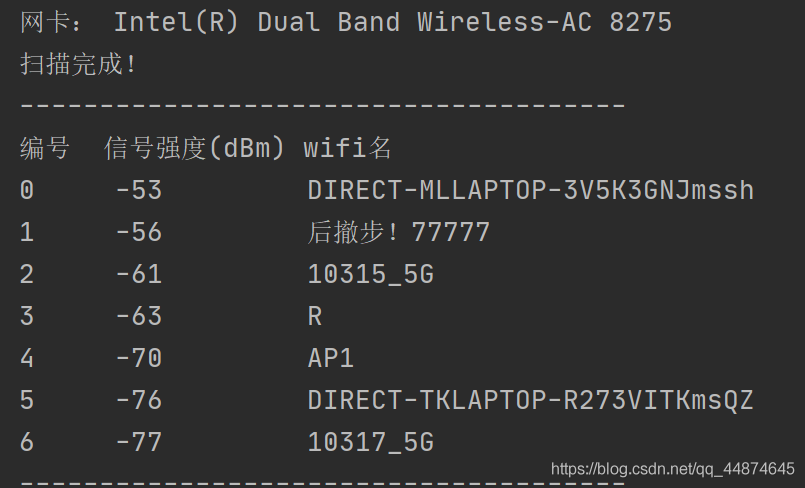Click wifi name DIRECT-TKLAPTOP-R273VITKmsQZ
The height and width of the screenshot is (488, 805).
tap(530, 400)
